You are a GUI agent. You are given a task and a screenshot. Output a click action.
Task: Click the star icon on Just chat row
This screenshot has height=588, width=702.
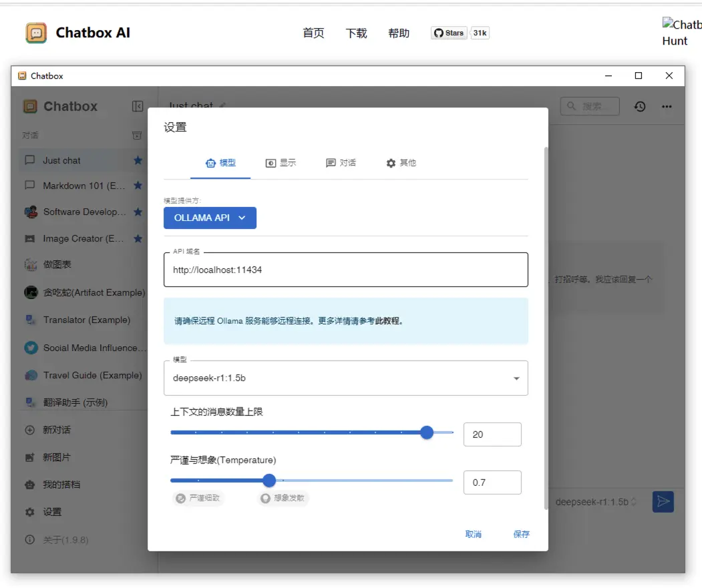[x=138, y=160]
